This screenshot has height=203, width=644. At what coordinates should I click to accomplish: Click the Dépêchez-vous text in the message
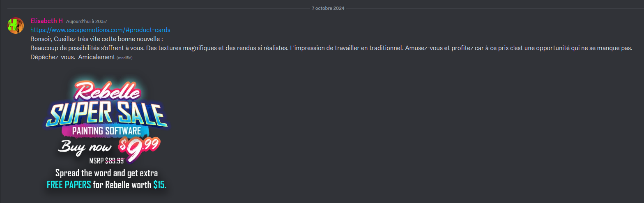click(53, 57)
